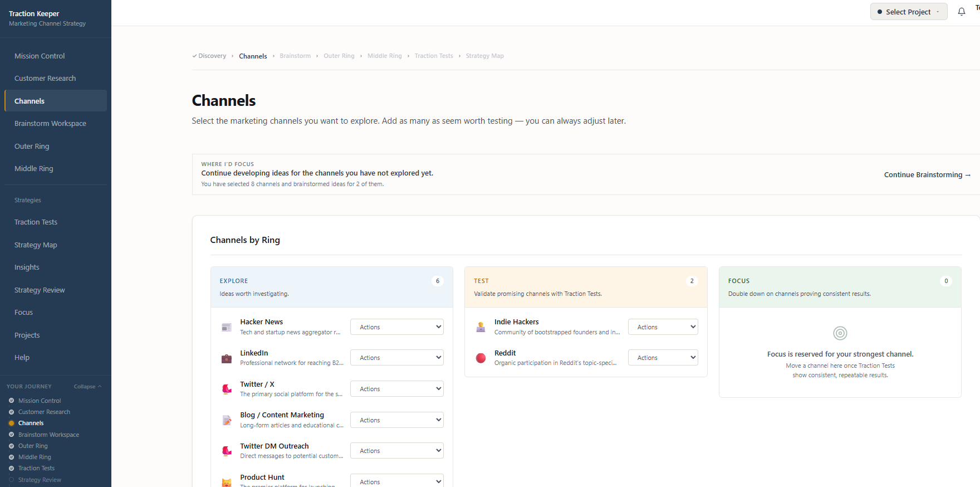This screenshot has width=980, height=487.
Task: Click Mission Control journey step dot
Action: coord(11,401)
